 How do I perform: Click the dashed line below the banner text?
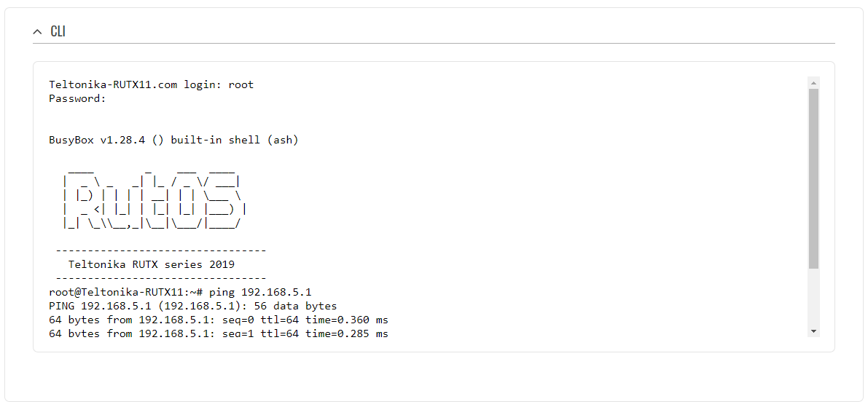click(160, 278)
